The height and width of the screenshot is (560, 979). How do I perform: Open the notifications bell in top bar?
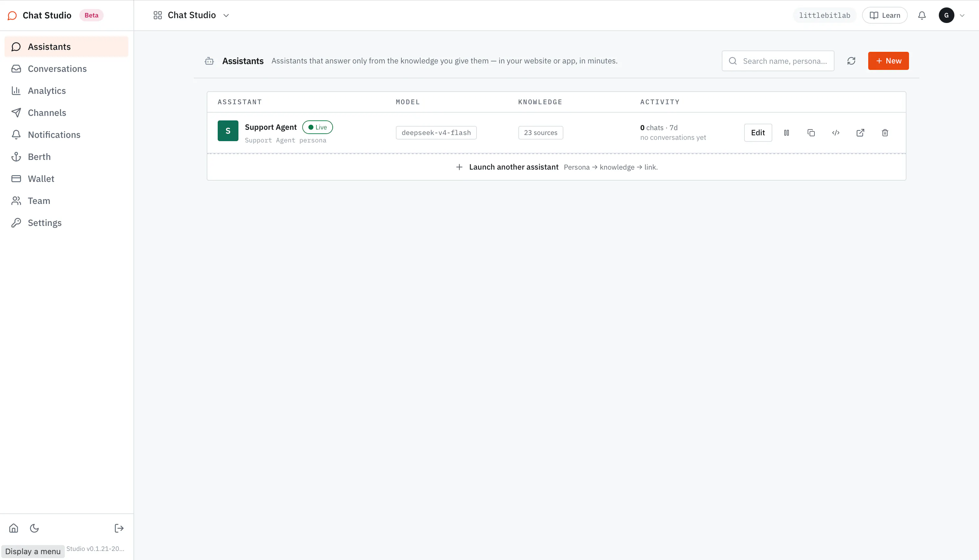pyautogui.click(x=922, y=16)
